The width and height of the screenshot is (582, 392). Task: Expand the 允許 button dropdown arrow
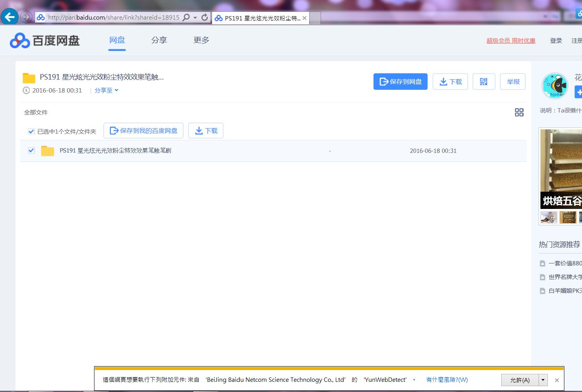point(543,380)
